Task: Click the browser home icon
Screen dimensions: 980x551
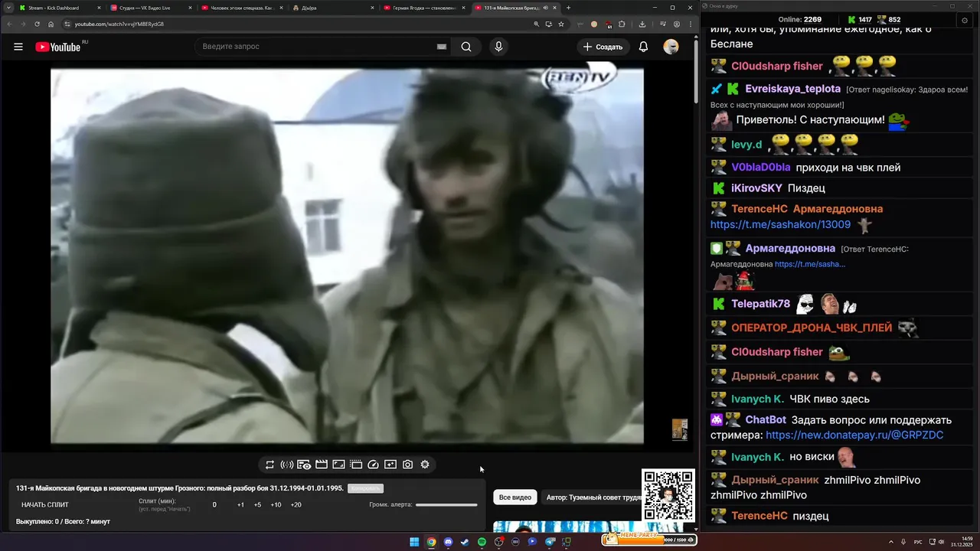Action: pos(51,24)
